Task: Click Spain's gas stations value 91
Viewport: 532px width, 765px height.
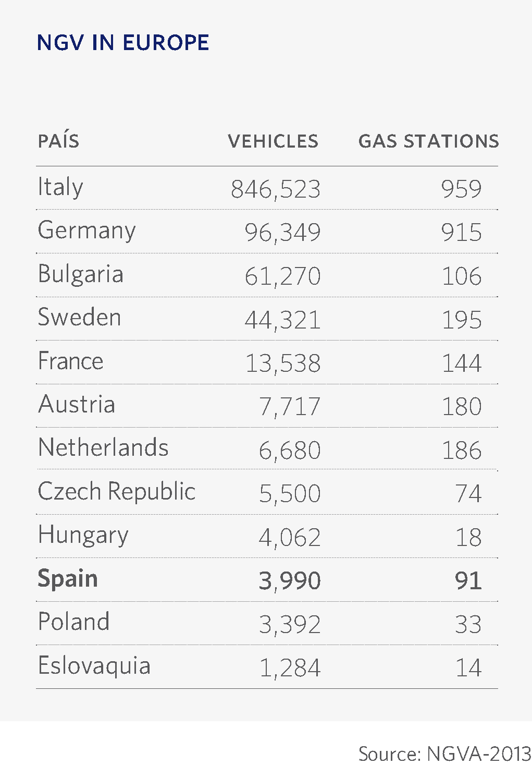Action: pyautogui.click(x=468, y=581)
